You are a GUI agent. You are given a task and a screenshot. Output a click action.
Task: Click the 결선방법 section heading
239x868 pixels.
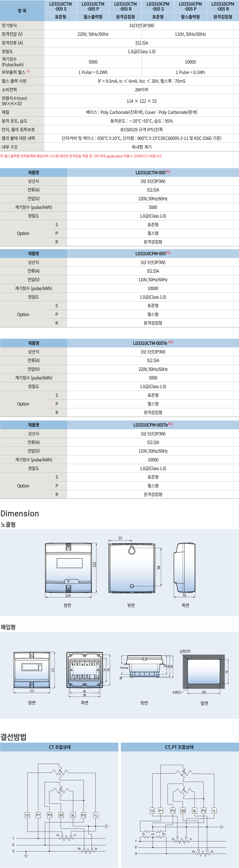(x=13, y=737)
